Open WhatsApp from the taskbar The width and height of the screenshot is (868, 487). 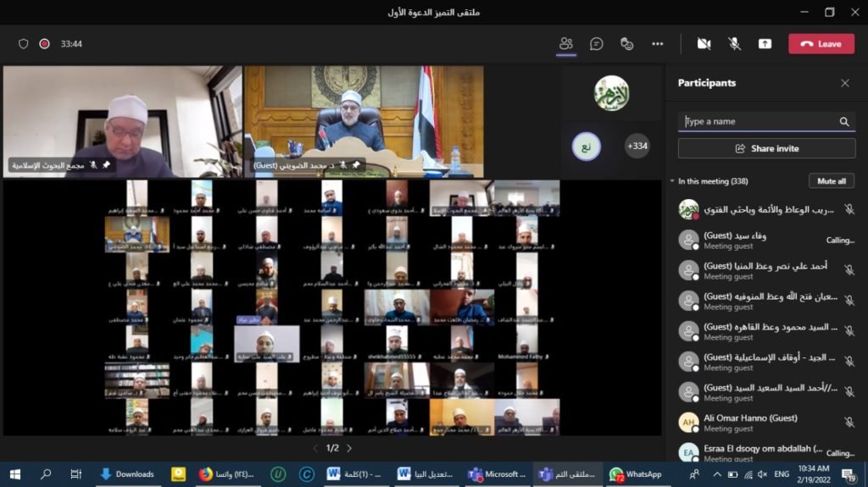click(x=636, y=474)
